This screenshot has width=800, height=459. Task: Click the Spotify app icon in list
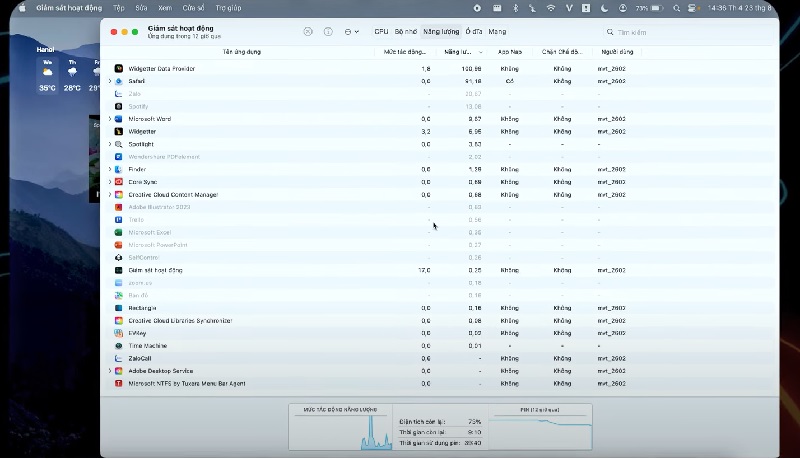pyautogui.click(x=119, y=106)
